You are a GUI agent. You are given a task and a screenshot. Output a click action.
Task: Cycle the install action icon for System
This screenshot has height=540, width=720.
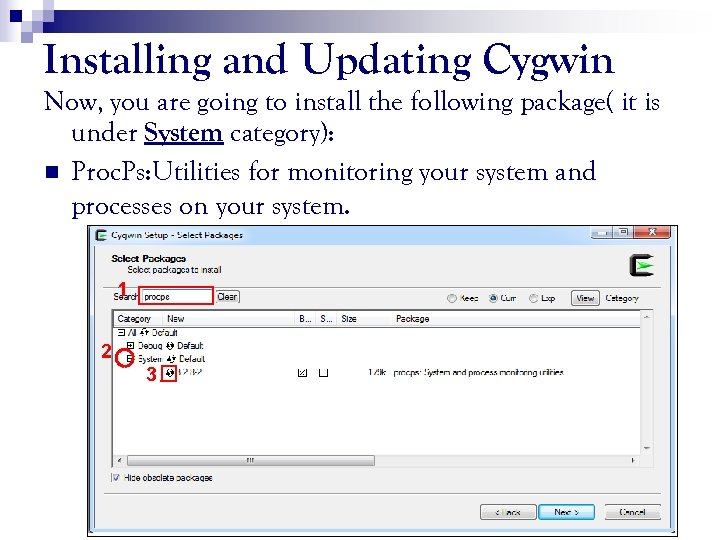(172, 359)
